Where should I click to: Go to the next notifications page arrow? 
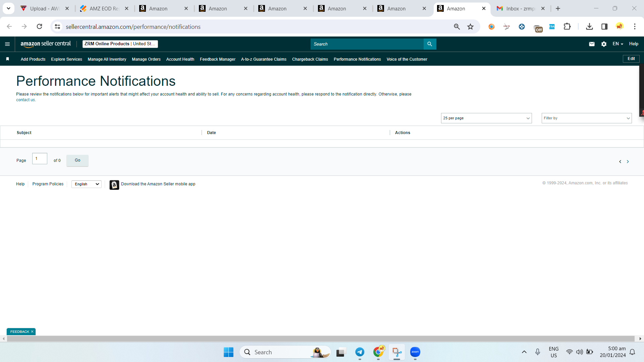click(x=628, y=162)
